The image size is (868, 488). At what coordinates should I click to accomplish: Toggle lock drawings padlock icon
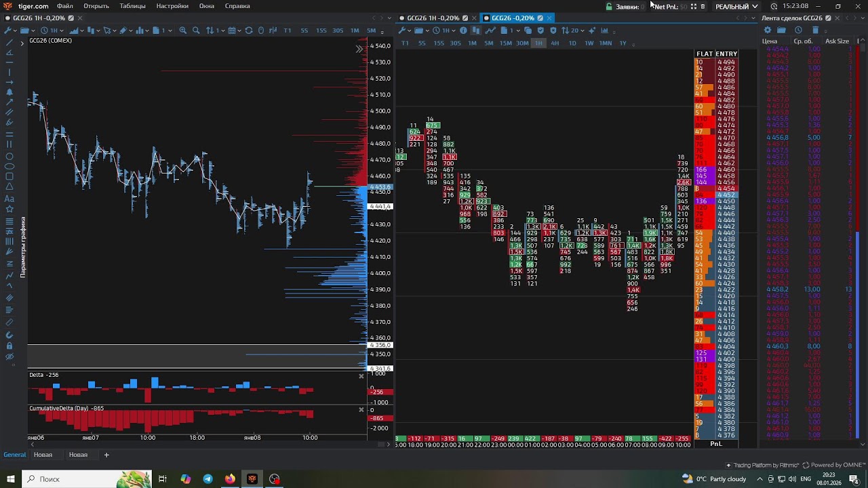click(x=9, y=346)
